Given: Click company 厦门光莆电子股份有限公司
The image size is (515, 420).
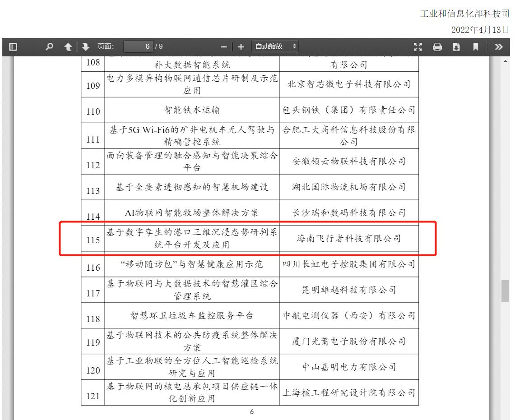Looking at the screenshot, I should tap(349, 342).
